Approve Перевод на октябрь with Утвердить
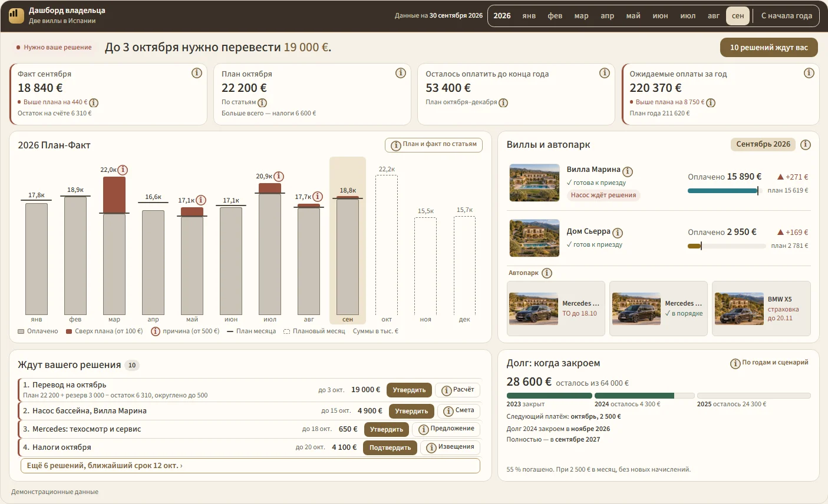 tap(409, 390)
